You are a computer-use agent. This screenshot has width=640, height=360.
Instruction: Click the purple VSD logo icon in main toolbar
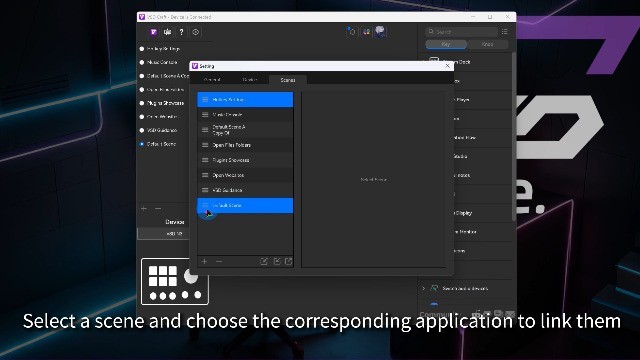point(153,32)
